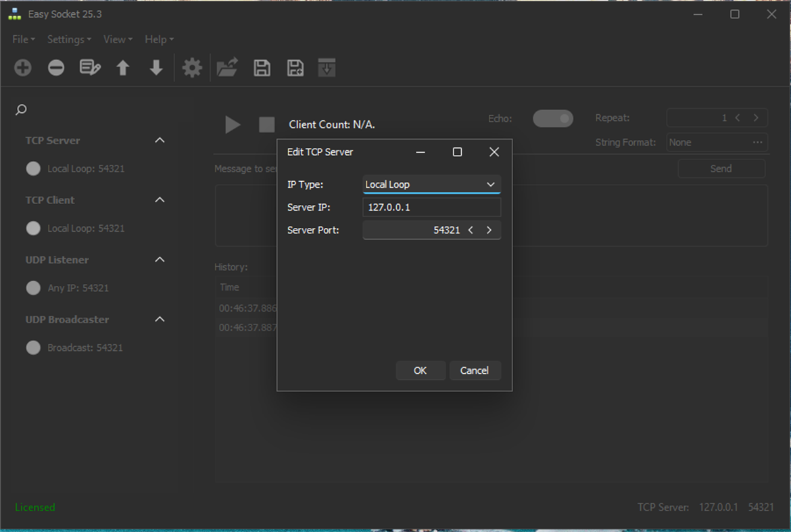Collapse the UDP Listener group
Image resolution: width=791 pixels, height=532 pixels.
pos(160,260)
